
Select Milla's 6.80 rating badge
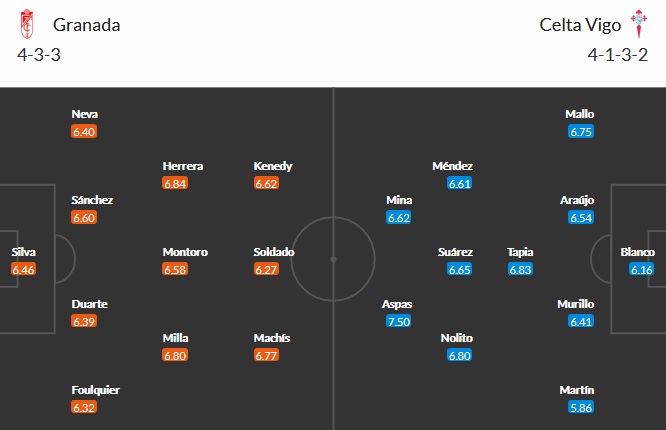[175, 355]
